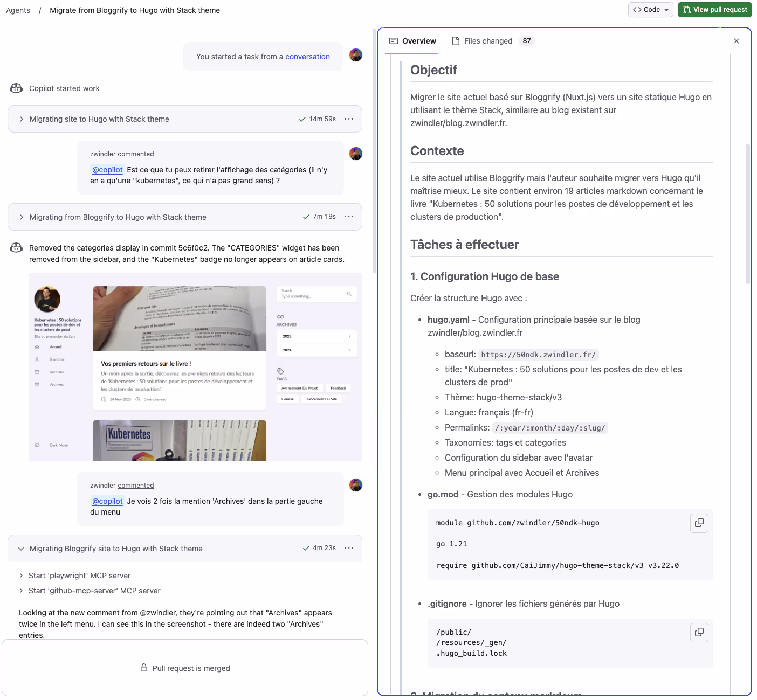
Task: Click the lock icon above 'Pull request is merged'
Action: tap(143, 668)
